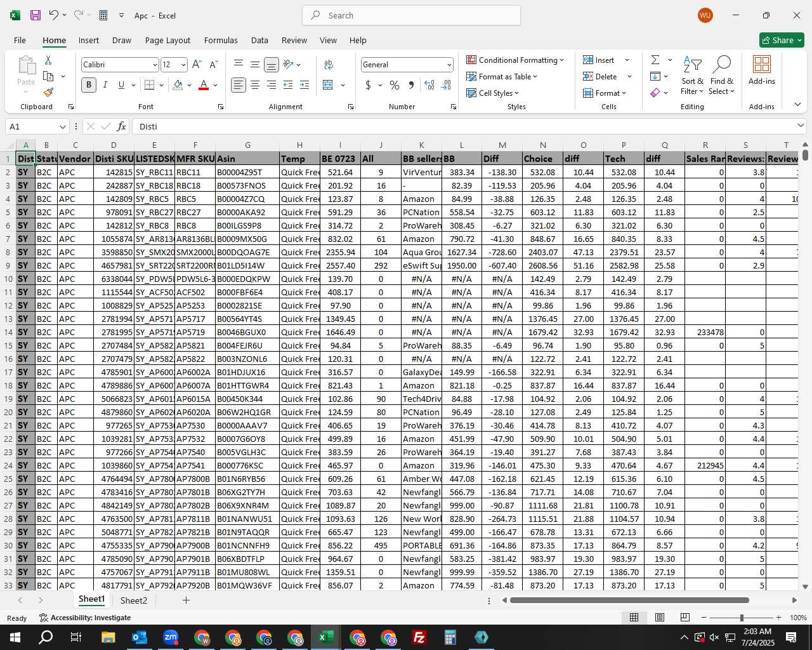Switch to the Formulas tab

(221, 40)
